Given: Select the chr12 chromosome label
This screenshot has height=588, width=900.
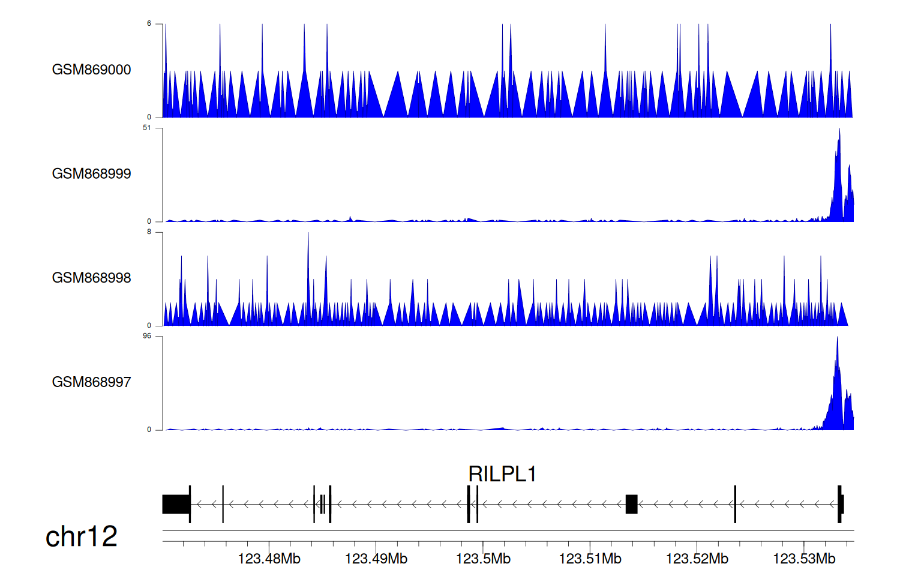Looking at the screenshot, I should (81, 536).
